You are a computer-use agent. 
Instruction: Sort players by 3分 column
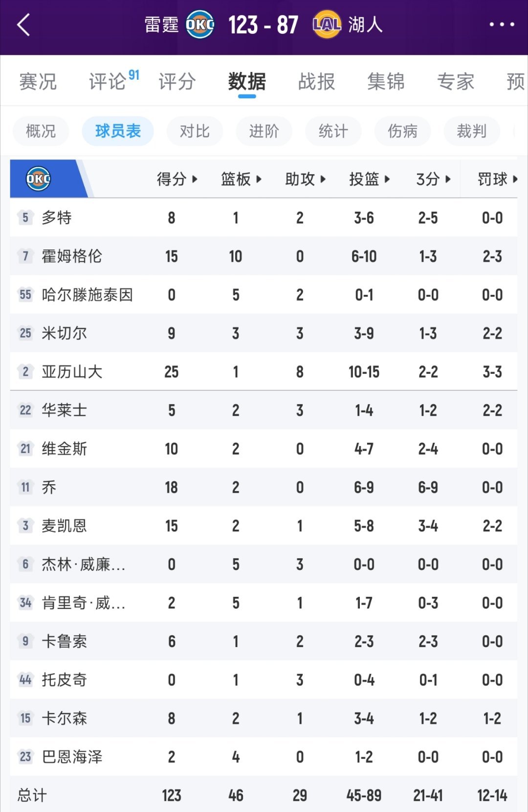pyautogui.click(x=433, y=179)
